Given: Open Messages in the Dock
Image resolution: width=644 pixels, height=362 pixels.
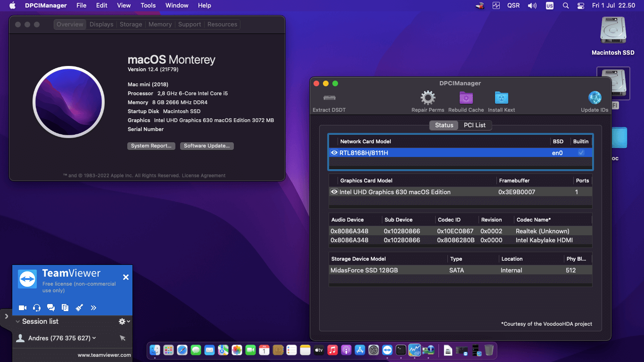Looking at the screenshot, I should [196, 350].
